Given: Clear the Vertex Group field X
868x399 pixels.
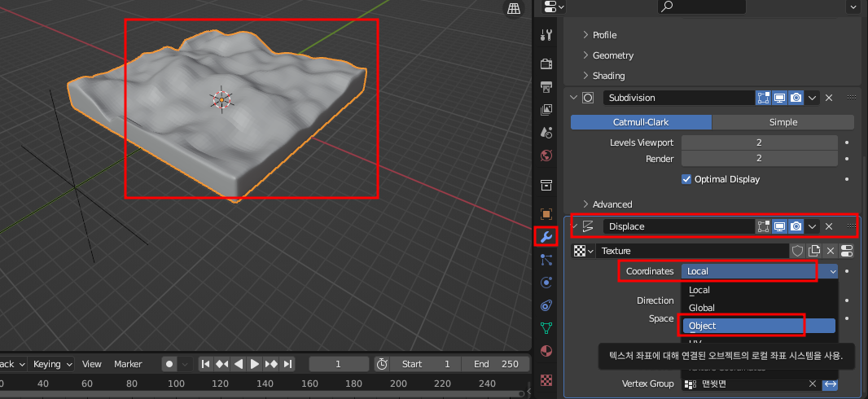Looking at the screenshot, I should point(813,384).
